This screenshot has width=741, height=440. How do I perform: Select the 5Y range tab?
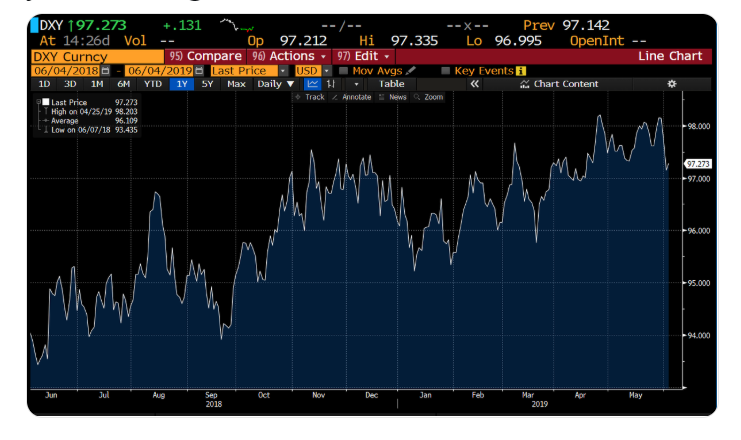click(207, 84)
